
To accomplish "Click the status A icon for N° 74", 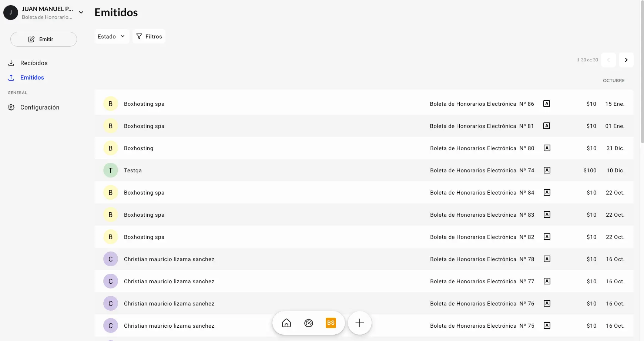I will 547,170.
